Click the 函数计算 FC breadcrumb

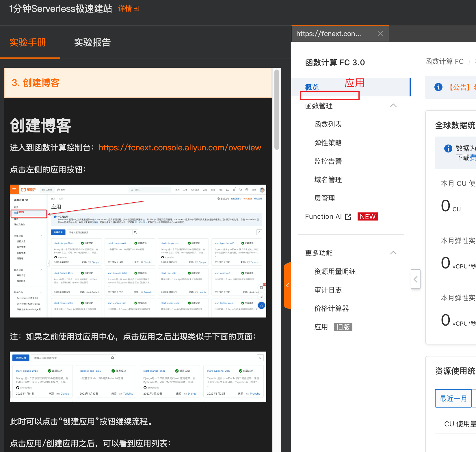[x=445, y=61]
